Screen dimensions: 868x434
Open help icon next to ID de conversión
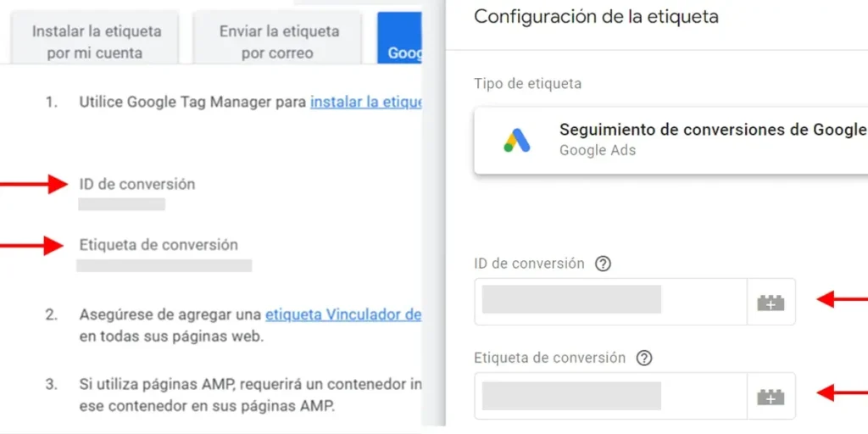click(603, 264)
